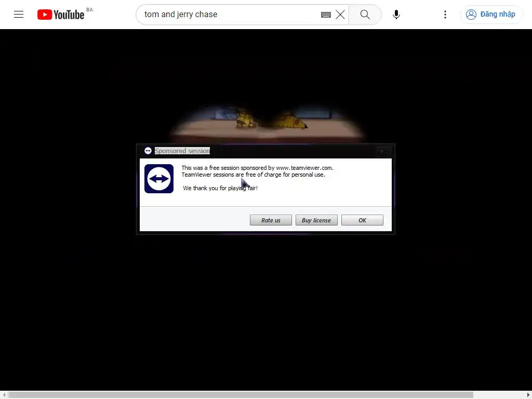Viewport: 532px width, 399px height.
Task: Run search with the magnifier button
Action: point(365,15)
